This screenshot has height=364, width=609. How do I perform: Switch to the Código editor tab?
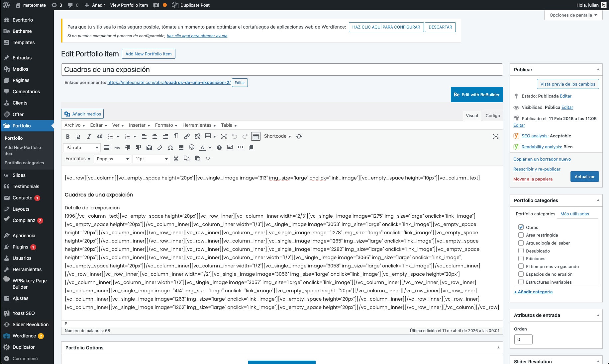(492, 115)
